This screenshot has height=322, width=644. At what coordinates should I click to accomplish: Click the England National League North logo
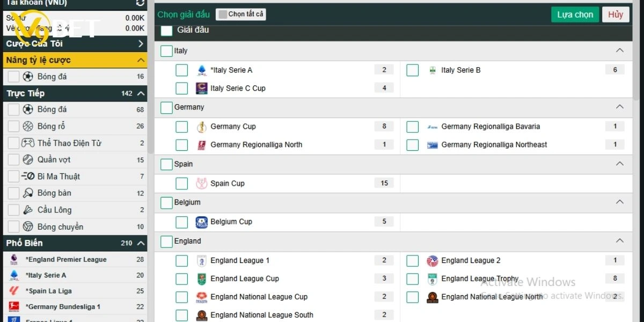pyautogui.click(x=433, y=297)
